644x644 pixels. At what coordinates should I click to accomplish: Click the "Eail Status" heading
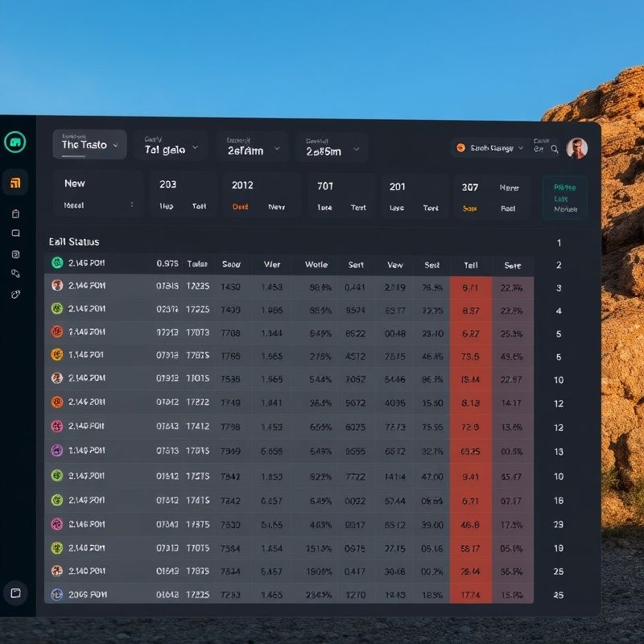[x=74, y=242]
